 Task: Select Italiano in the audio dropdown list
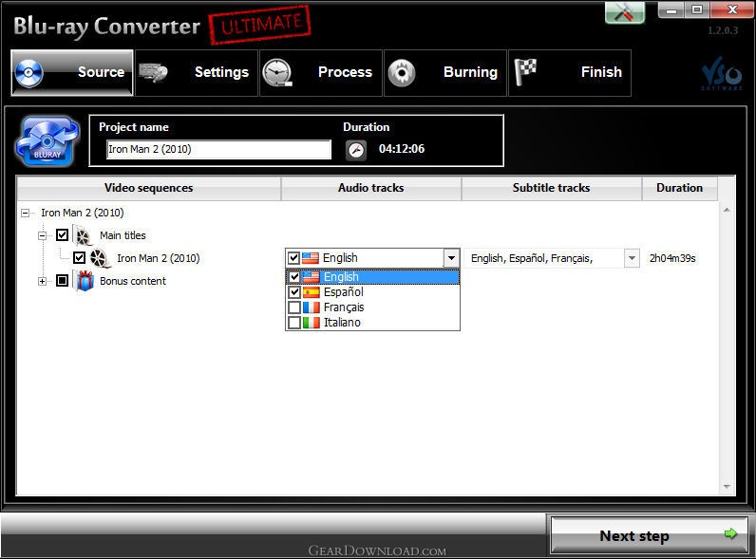(372, 323)
